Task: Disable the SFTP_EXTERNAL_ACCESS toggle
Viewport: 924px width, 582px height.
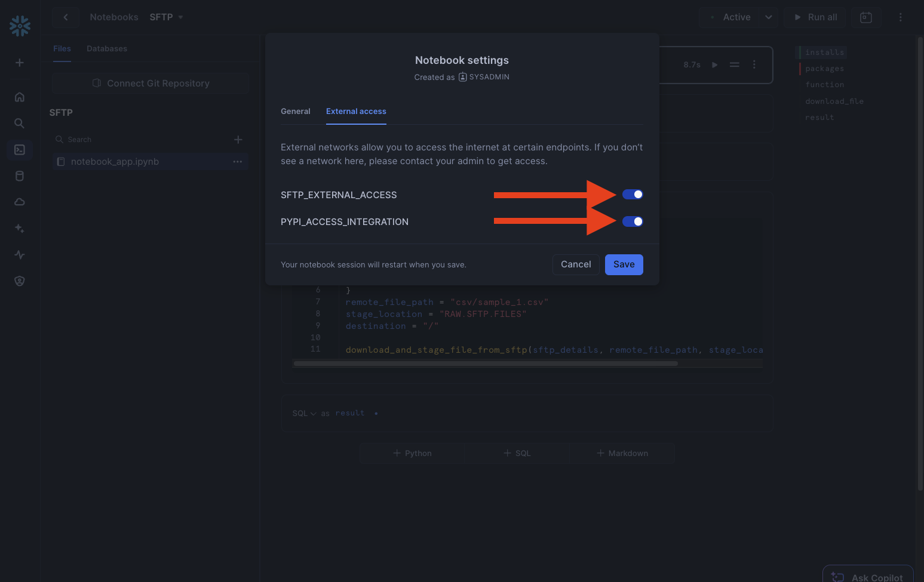Action: pyautogui.click(x=633, y=195)
